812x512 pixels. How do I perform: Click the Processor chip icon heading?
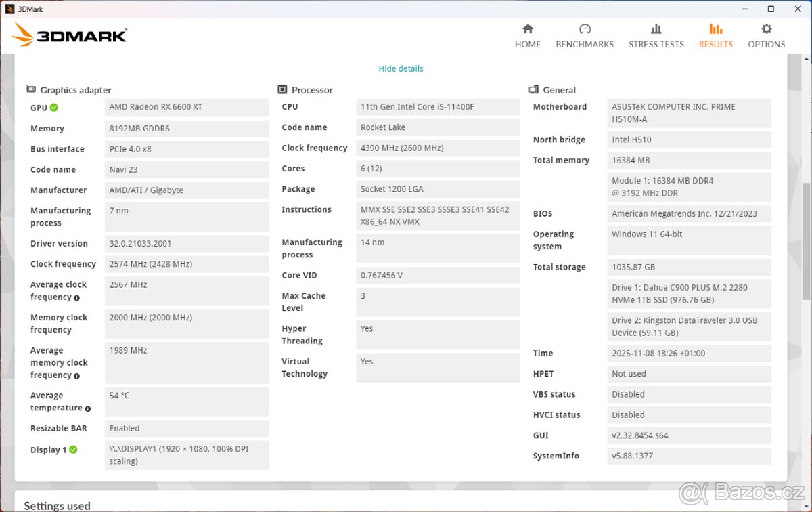[282, 90]
